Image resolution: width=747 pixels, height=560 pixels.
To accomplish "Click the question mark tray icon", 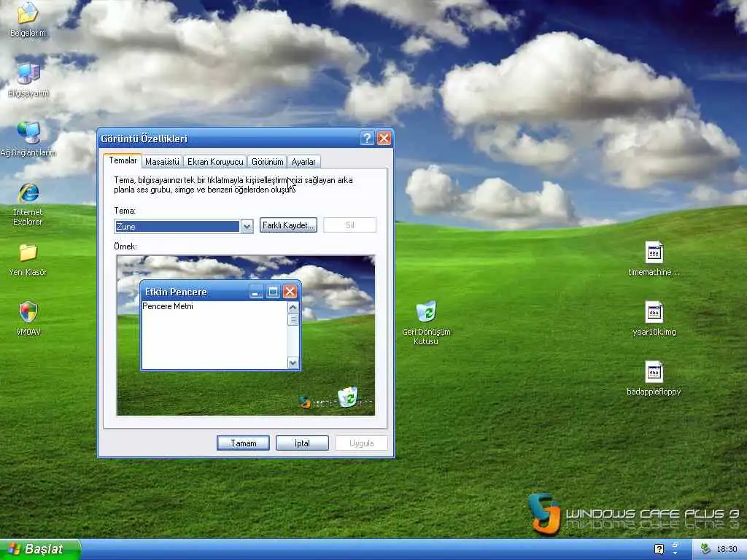I will pos(659,550).
